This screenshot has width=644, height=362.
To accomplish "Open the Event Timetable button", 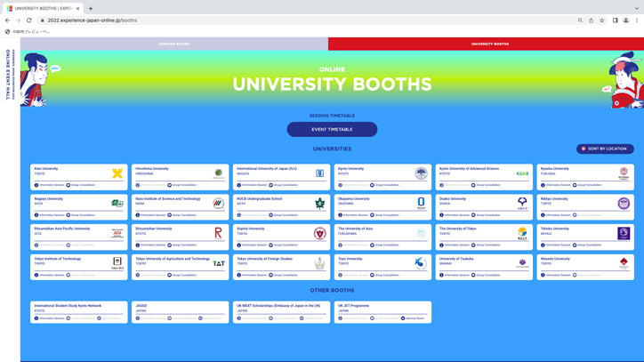I will 332,130.
